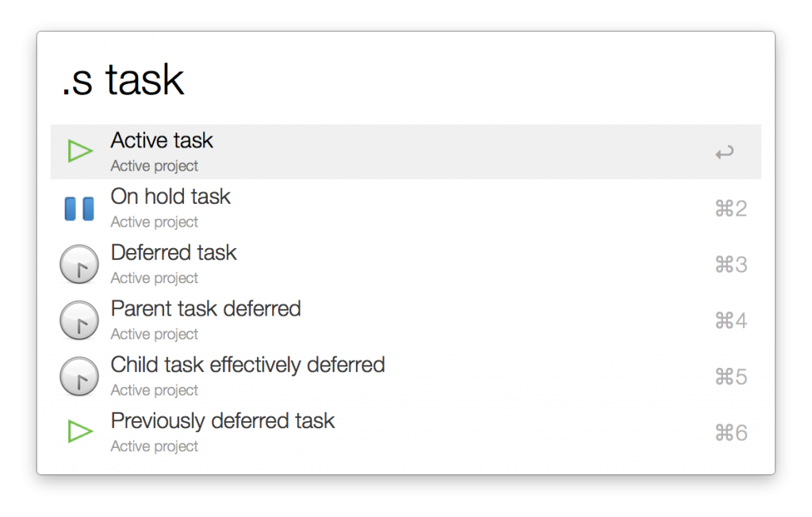The width and height of the screenshot is (812, 517).
Task: Click the return arrow icon on Active task row
Action: (724, 152)
